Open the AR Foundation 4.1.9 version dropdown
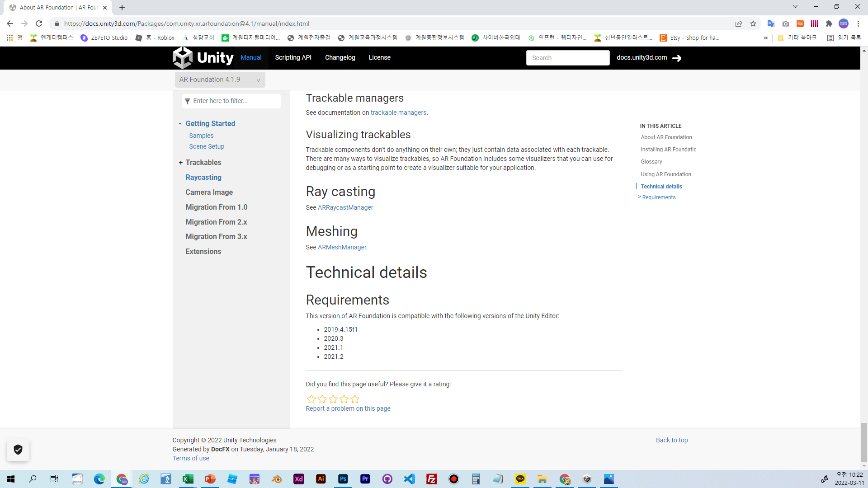The width and height of the screenshot is (868, 488). pos(220,80)
